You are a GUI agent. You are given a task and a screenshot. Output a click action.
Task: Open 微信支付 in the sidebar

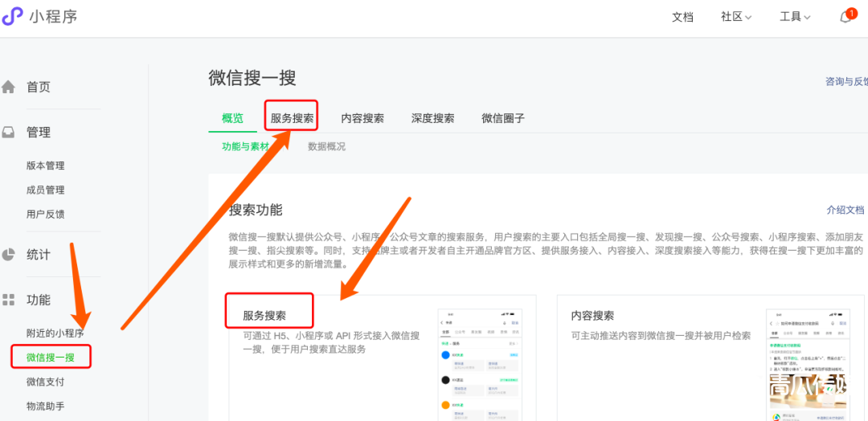point(45,382)
